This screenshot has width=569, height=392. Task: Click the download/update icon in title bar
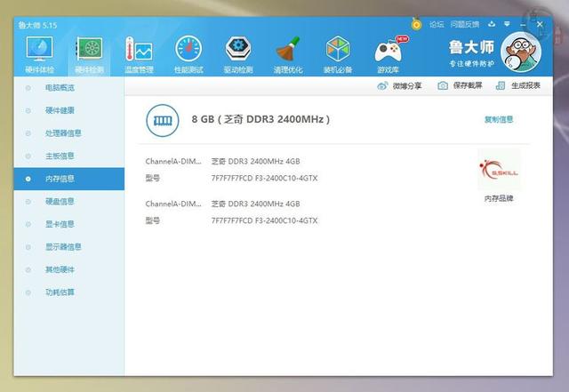pyautogui.click(x=492, y=24)
